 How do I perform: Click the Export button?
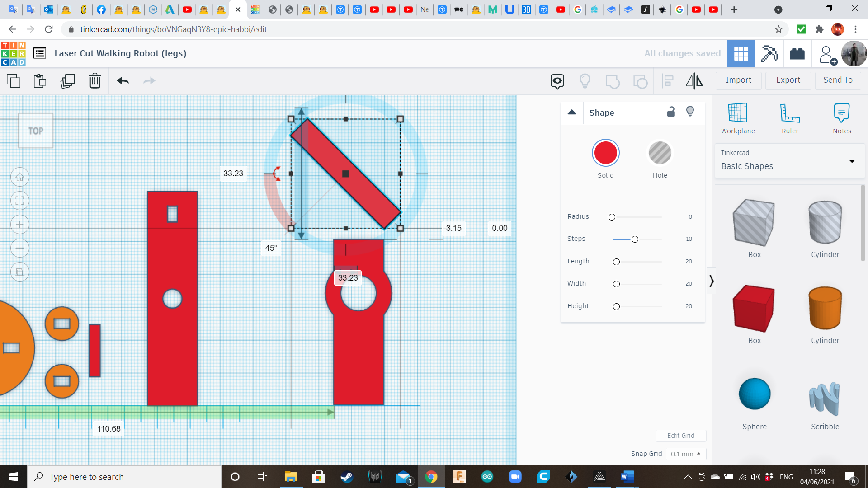(788, 80)
